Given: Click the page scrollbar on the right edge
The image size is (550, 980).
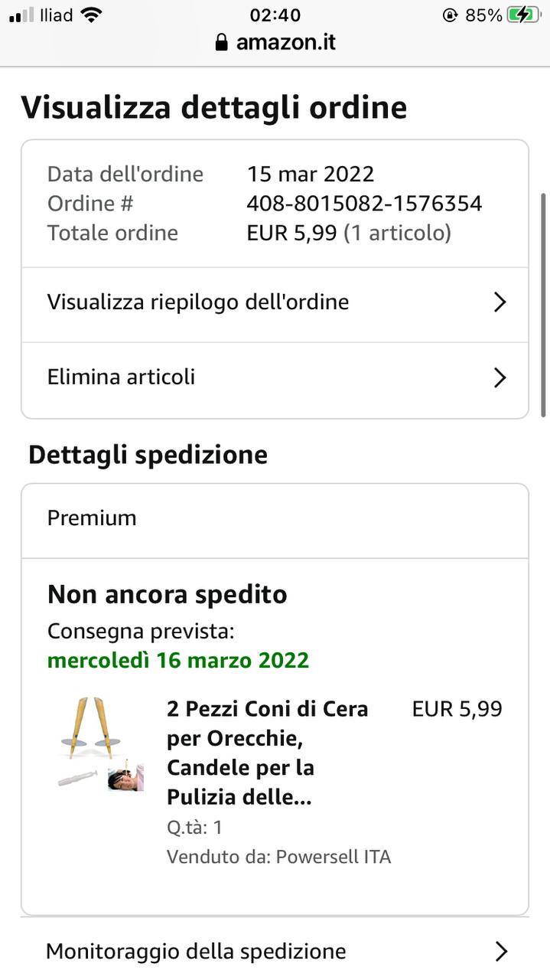Looking at the screenshot, I should coord(544,305).
